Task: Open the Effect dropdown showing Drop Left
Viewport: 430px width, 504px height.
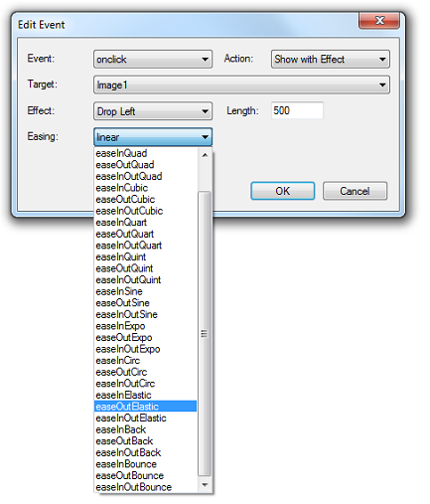Action: (153, 111)
